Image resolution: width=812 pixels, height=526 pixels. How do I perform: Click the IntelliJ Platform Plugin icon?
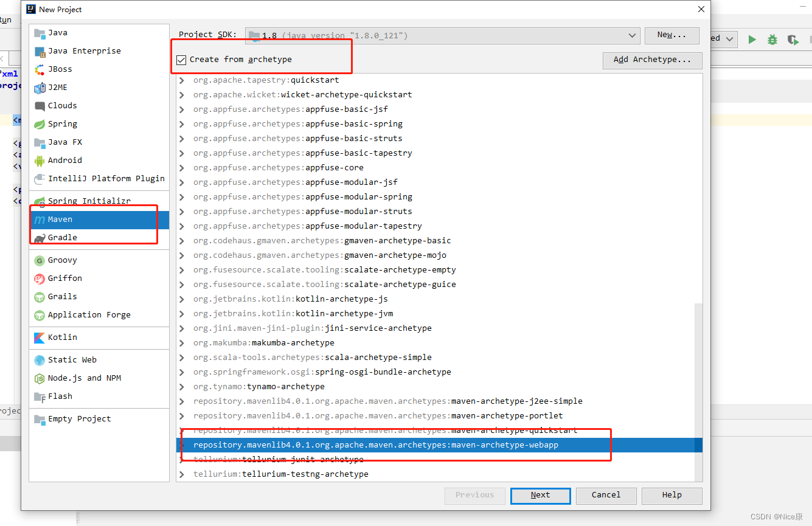tap(40, 179)
